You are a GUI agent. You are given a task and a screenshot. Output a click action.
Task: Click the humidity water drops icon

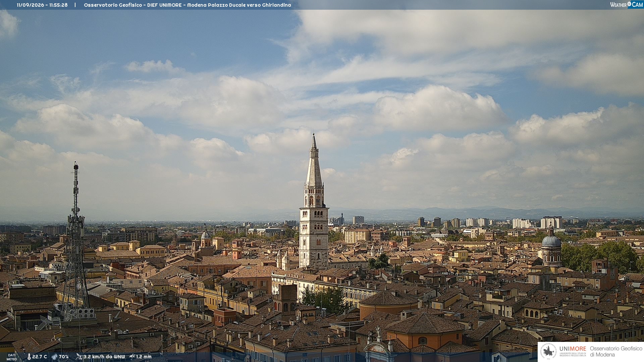54,357
